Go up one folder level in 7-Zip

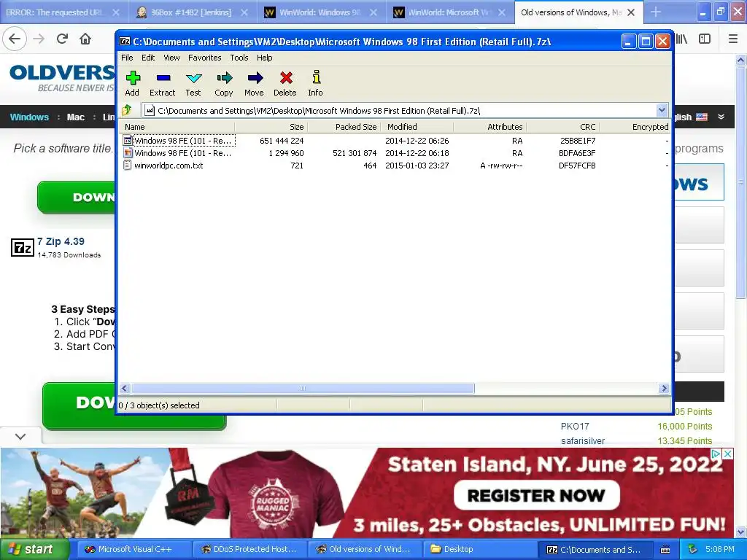coord(127,111)
